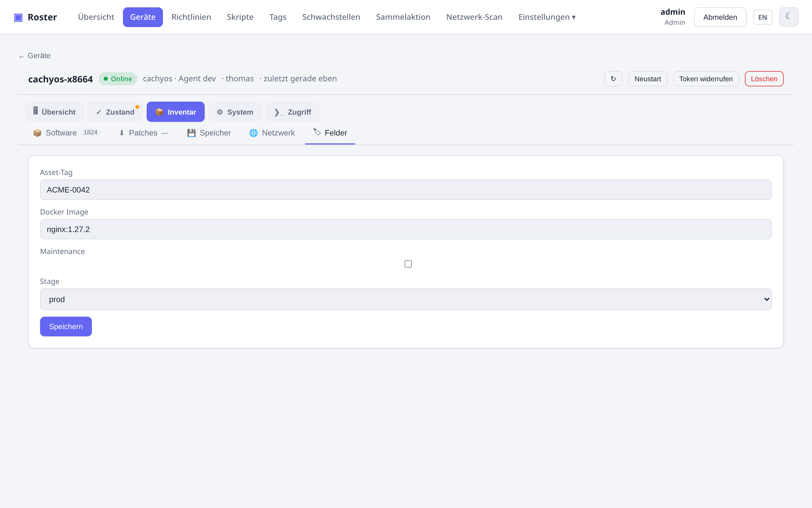Open Richtlinien page
This screenshot has height=508, width=812.
(191, 17)
